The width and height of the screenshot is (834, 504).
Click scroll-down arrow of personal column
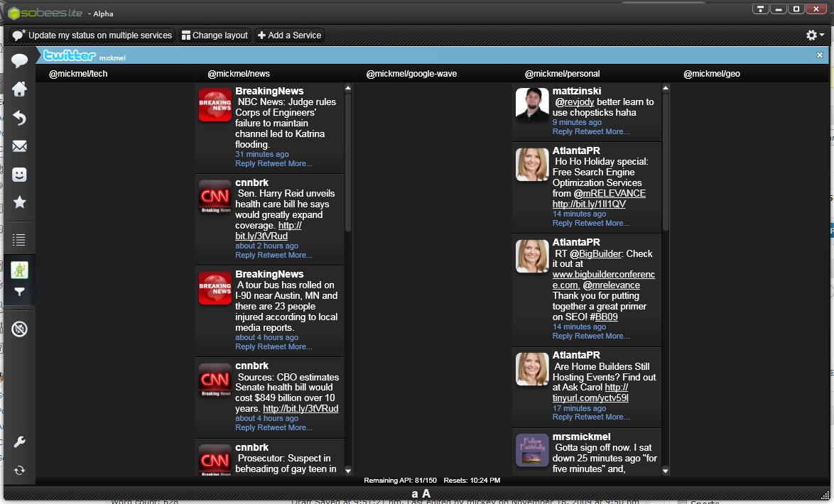click(665, 471)
